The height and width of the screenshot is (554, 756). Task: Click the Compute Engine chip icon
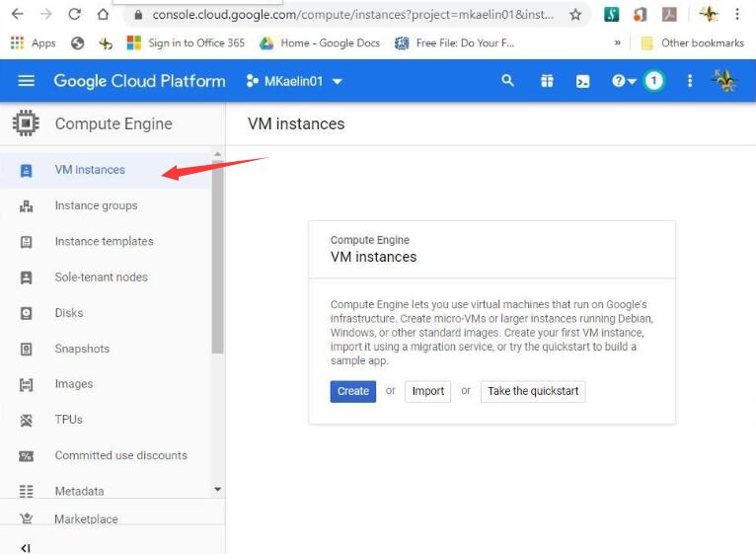[x=26, y=123]
